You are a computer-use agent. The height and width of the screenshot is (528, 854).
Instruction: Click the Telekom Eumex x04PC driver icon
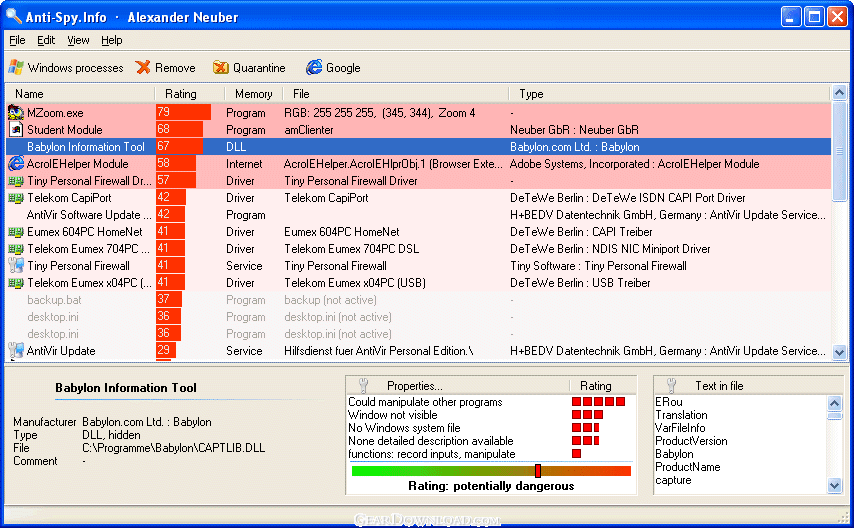[x=16, y=283]
